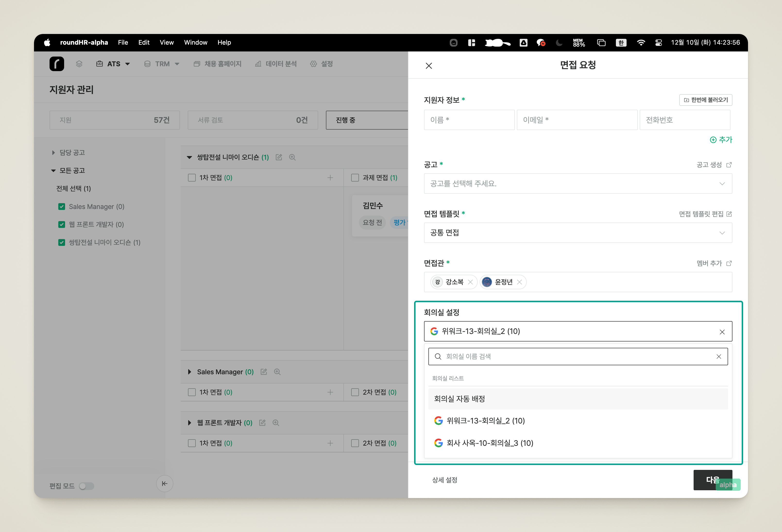Select 회사 사옥-10-회의실_3 from room list
Image resolution: width=782 pixels, height=532 pixels.
(x=578, y=443)
